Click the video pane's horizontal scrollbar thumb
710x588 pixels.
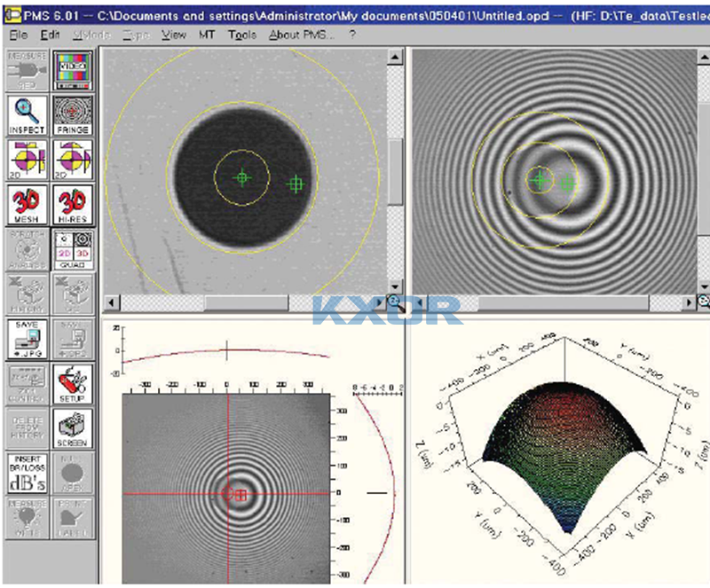pyautogui.click(x=247, y=302)
